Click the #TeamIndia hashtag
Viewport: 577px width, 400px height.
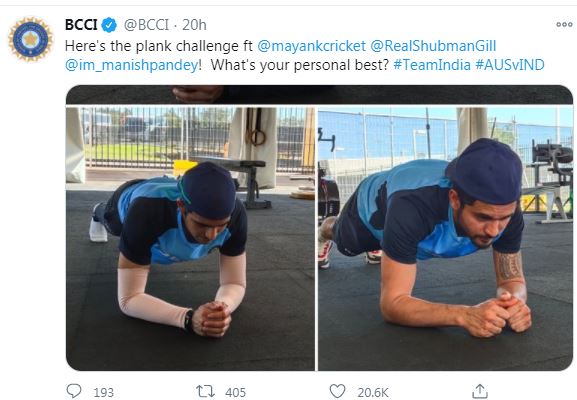432,65
